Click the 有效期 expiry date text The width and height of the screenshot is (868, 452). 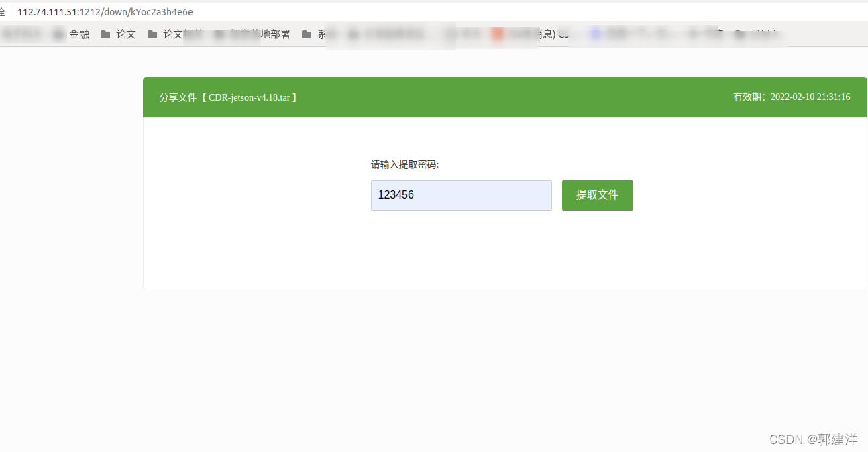click(x=791, y=97)
